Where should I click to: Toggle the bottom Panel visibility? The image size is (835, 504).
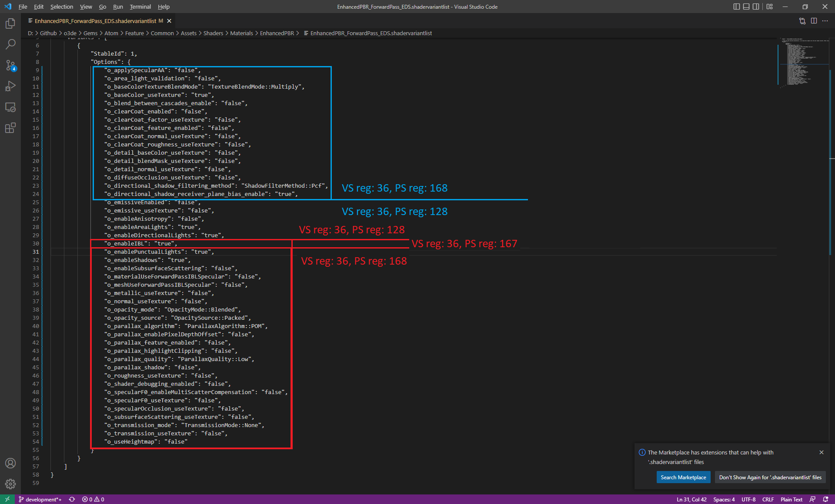746,7
